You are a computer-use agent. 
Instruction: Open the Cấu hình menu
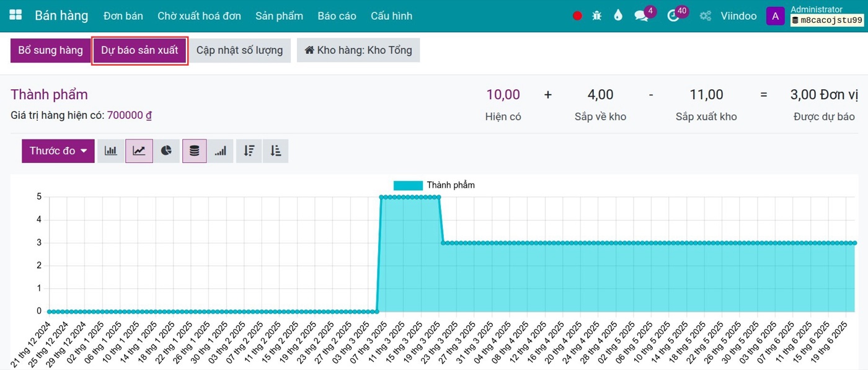pyautogui.click(x=391, y=16)
